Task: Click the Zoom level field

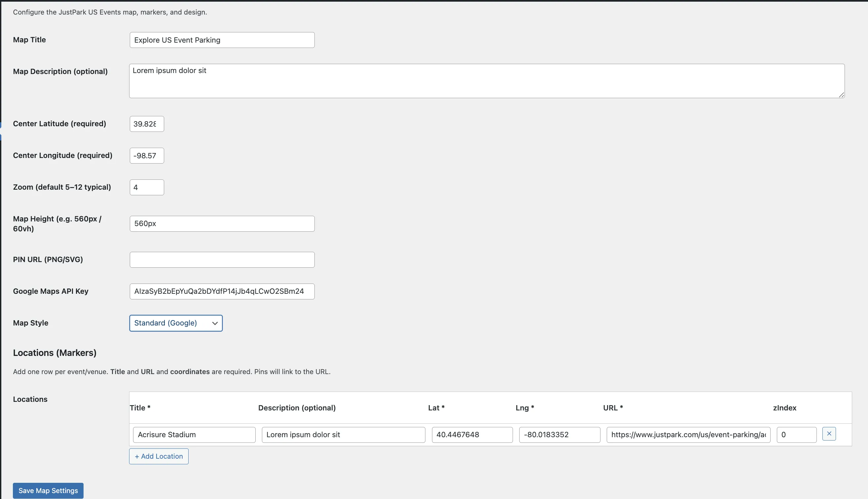Action: tap(146, 187)
